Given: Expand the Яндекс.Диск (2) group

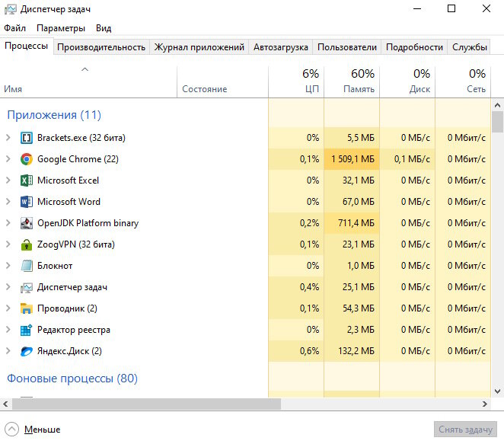Looking at the screenshot, I should [8, 351].
